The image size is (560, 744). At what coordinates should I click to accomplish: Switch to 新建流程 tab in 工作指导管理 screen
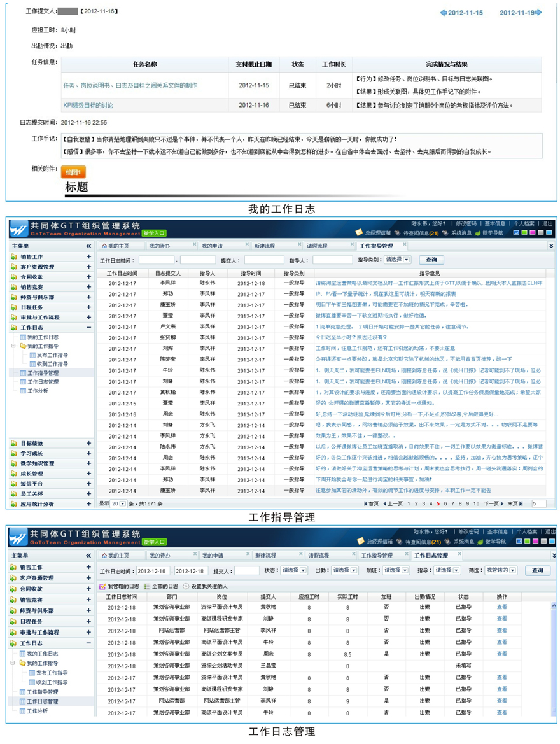(269, 246)
